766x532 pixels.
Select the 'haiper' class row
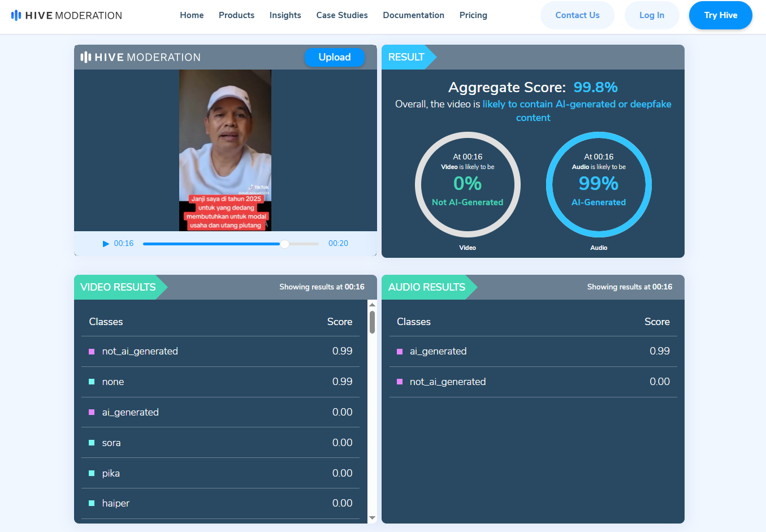[x=220, y=503]
